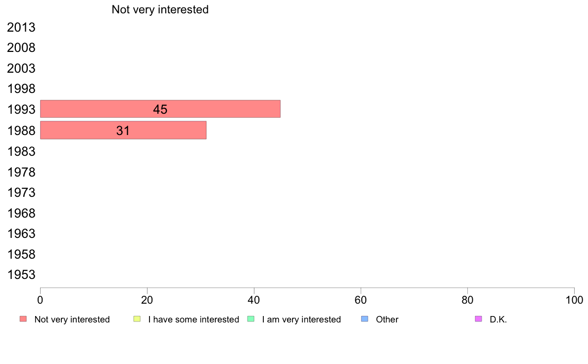The image size is (588, 364).
Task: Click the yellow 'I have some interested' swatch
Action: [137, 319]
